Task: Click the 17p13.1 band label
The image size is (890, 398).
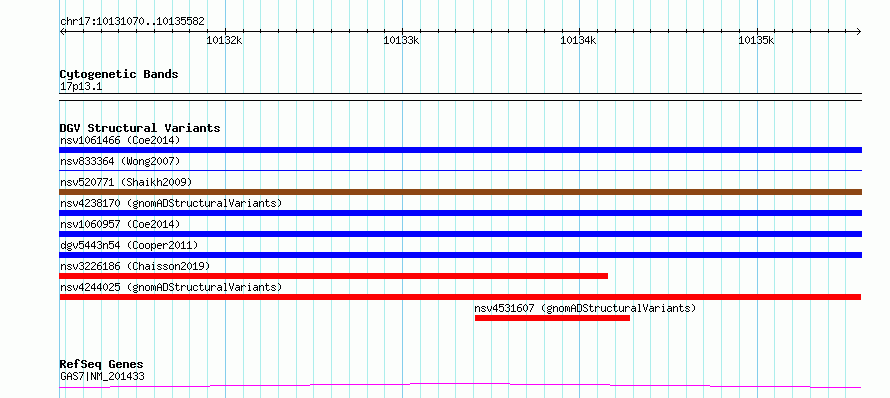Action: pyautogui.click(x=81, y=87)
